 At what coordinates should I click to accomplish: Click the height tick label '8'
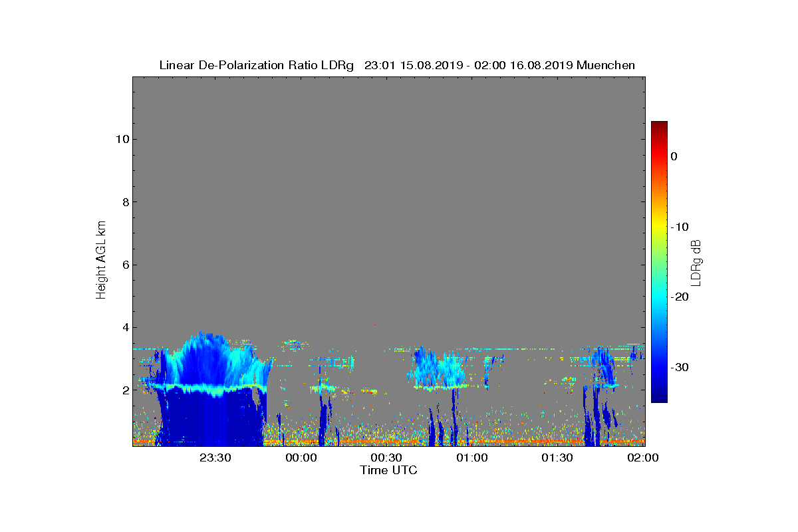click(124, 201)
